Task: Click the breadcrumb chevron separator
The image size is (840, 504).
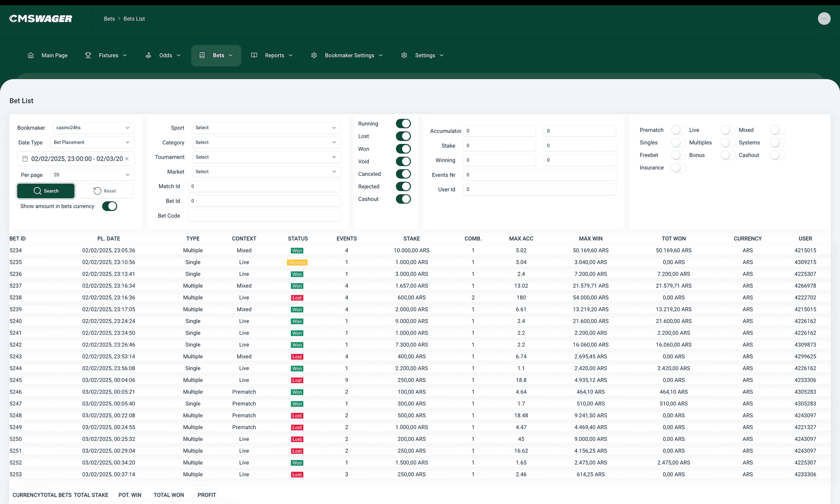Action: coord(119,19)
